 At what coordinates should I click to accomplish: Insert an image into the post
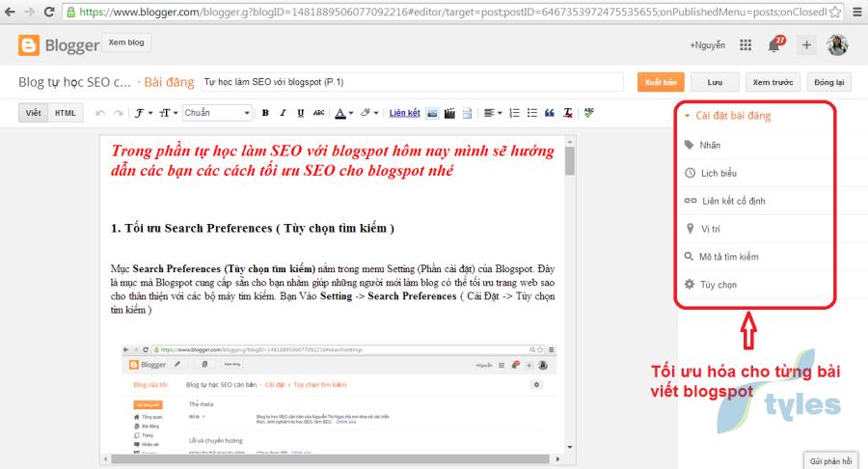(x=432, y=113)
